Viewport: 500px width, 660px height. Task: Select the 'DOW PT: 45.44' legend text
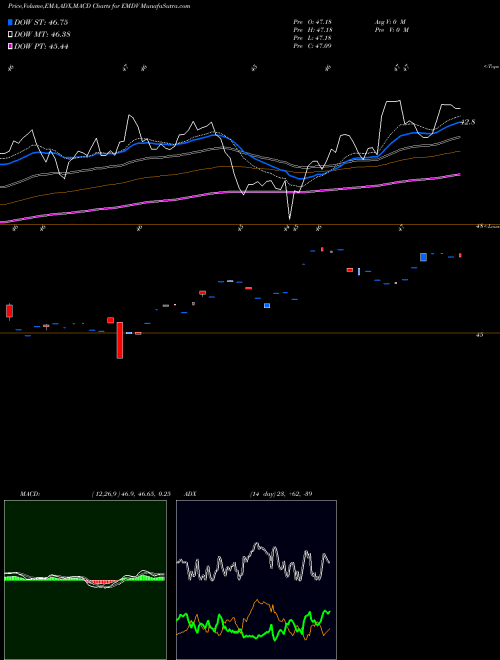point(41,46)
